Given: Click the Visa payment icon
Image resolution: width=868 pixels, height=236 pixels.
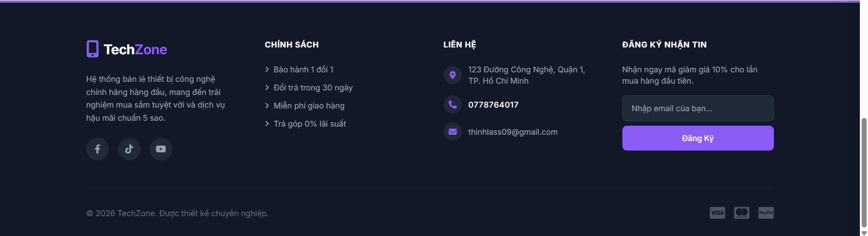Looking at the screenshot, I should pyautogui.click(x=717, y=213).
